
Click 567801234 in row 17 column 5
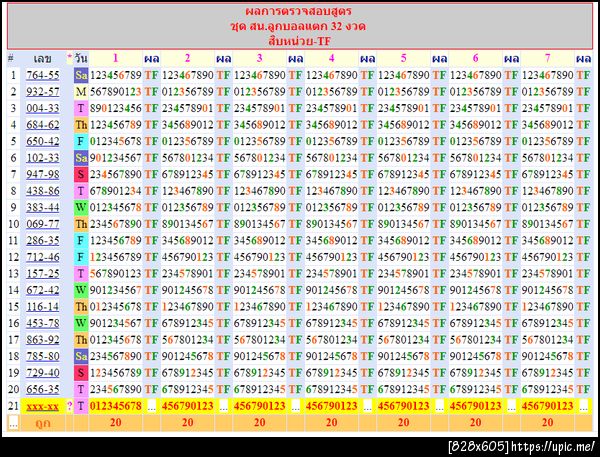click(x=403, y=340)
